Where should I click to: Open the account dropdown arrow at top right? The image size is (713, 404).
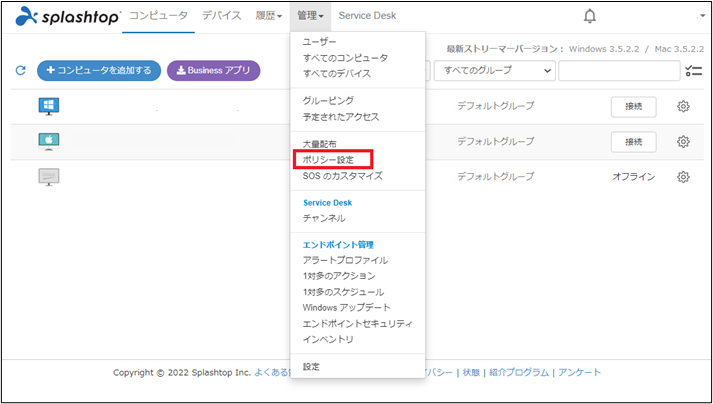click(702, 16)
